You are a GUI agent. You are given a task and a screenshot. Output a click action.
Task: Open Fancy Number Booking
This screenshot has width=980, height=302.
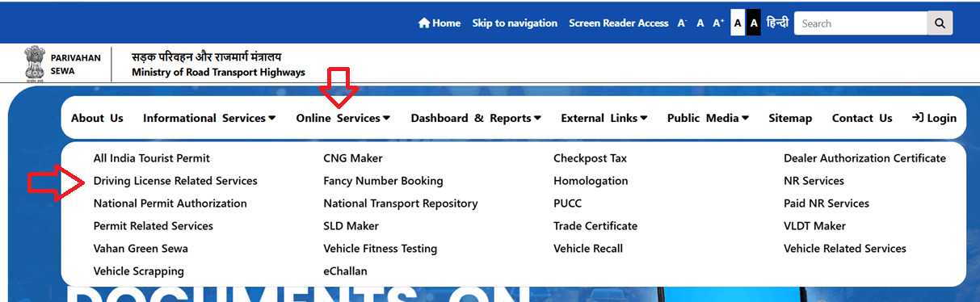click(383, 181)
